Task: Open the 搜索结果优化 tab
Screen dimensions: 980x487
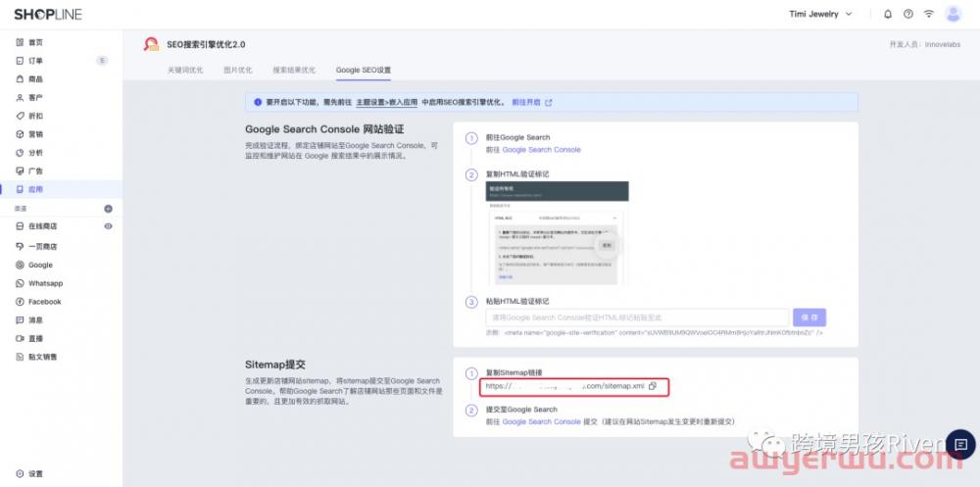Action: (294, 71)
